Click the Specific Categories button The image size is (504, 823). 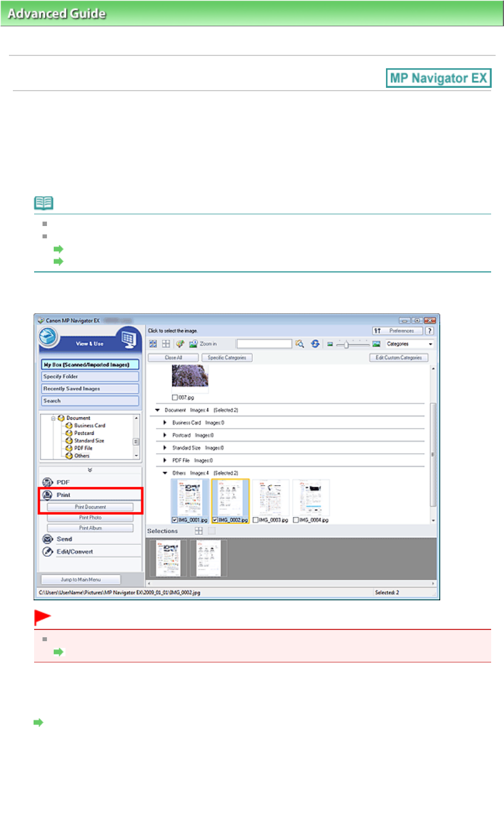(227, 358)
